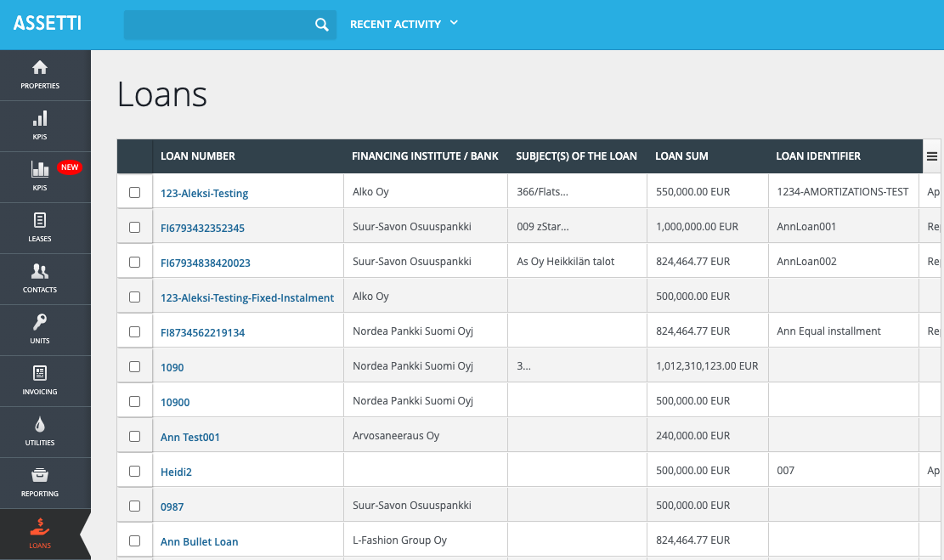The image size is (944, 560).
Task: Click the 1,012,310,123.00 EUR loan sum
Action: [707, 366]
